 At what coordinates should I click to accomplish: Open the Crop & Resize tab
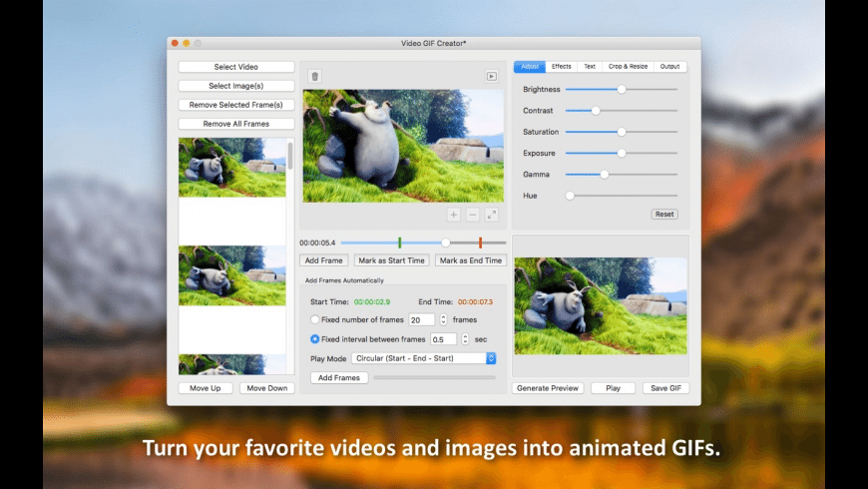(628, 67)
